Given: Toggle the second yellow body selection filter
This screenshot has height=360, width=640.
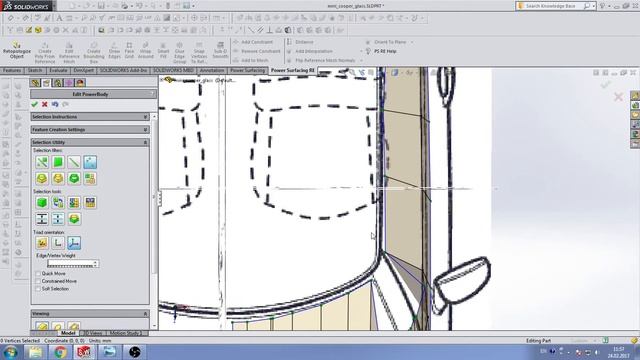Looking at the screenshot, I should pyautogui.click(x=58, y=178).
